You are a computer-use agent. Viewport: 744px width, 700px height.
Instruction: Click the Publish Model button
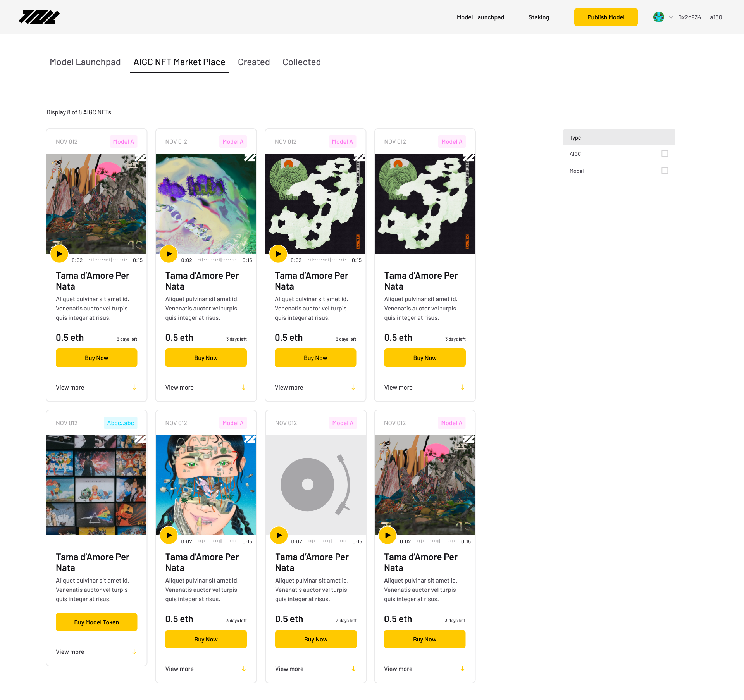tap(606, 17)
